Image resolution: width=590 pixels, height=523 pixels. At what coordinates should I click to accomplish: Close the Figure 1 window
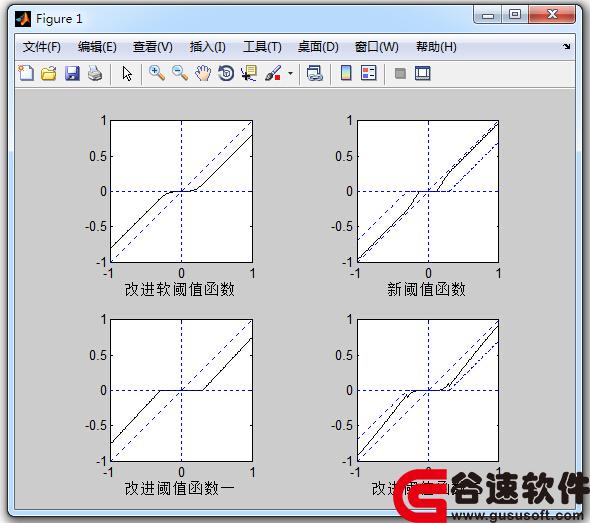552,15
